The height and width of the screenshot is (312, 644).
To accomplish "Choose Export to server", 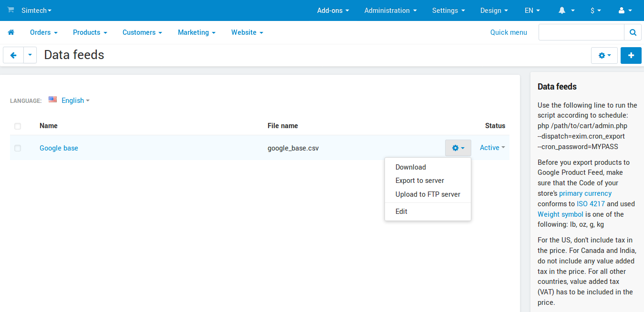I will click(428, 181).
